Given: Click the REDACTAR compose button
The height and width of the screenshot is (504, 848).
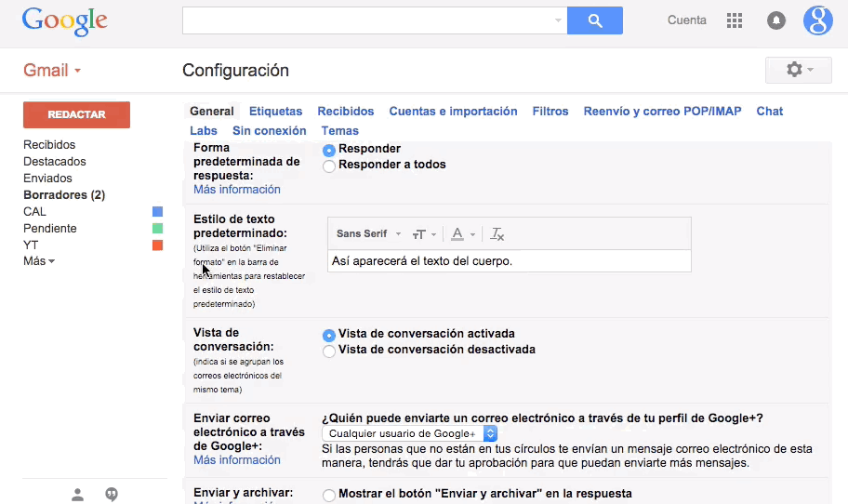Looking at the screenshot, I should 76,114.
